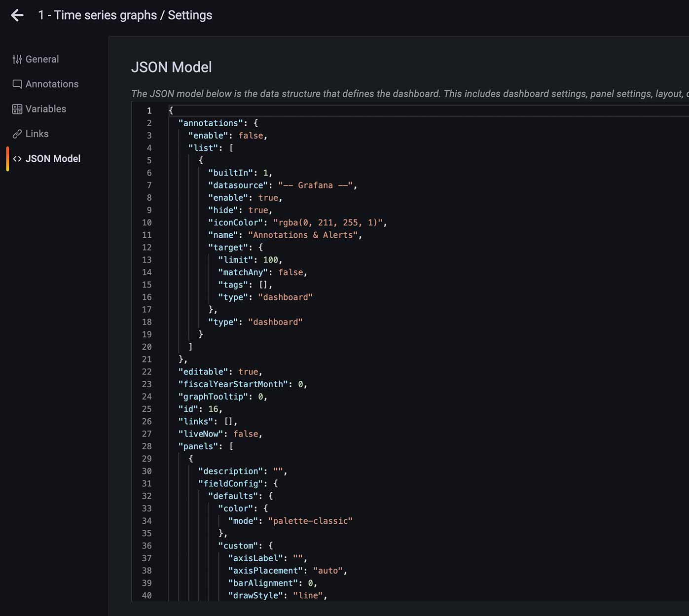Image resolution: width=689 pixels, height=616 pixels.
Task: Click the "Annotations & Alerts" name value
Action: 303,235
